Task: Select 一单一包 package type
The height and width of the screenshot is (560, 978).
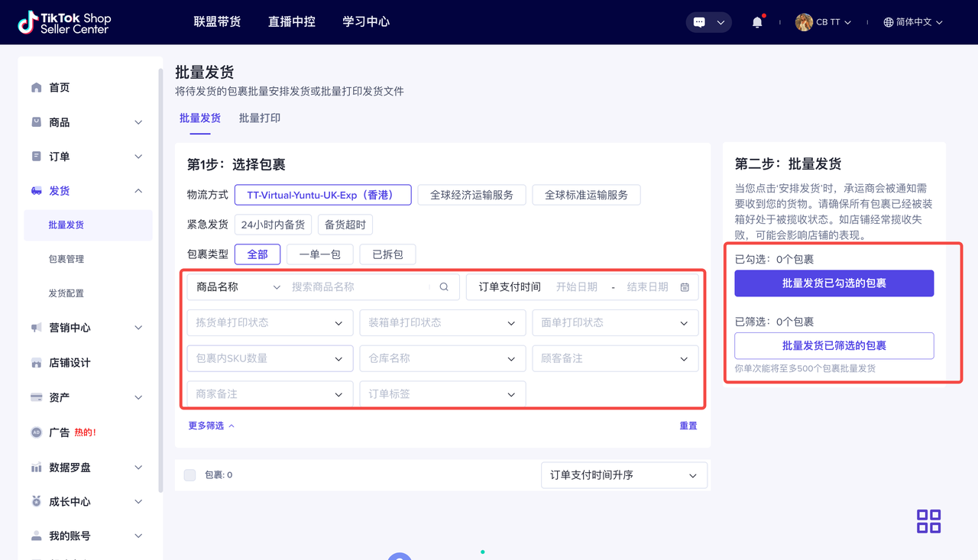Action: pyautogui.click(x=319, y=254)
